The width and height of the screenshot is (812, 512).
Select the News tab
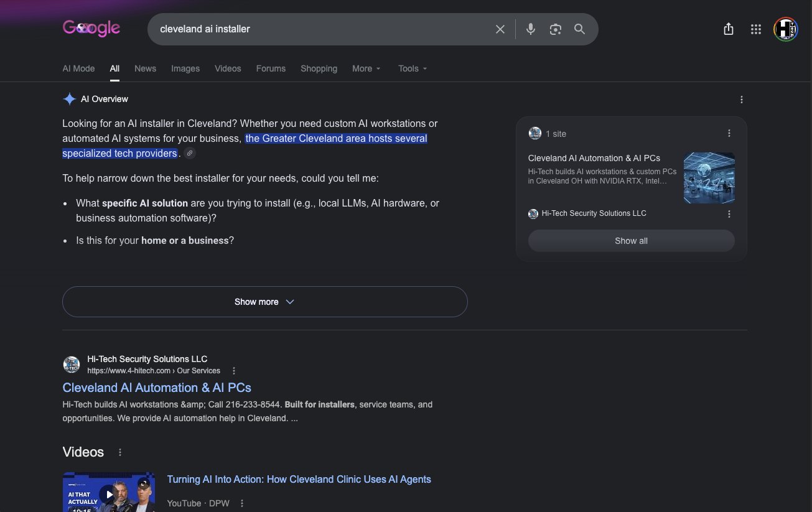146,68
